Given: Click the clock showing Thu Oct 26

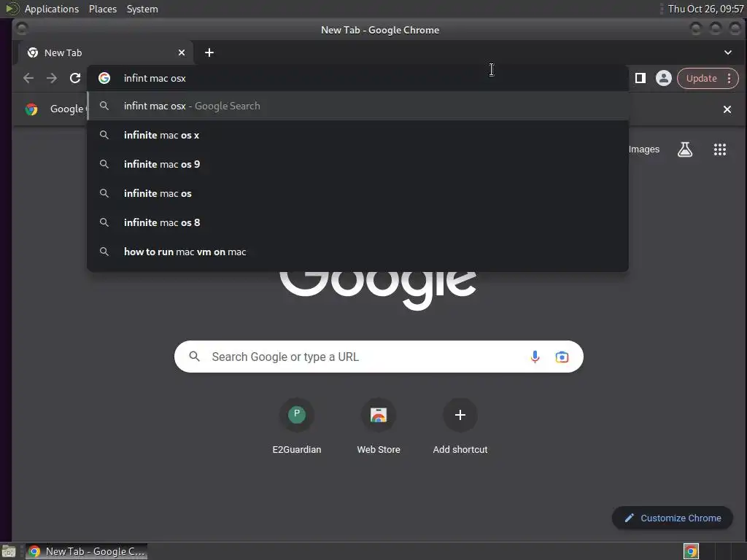Looking at the screenshot, I should click(705, 9).
